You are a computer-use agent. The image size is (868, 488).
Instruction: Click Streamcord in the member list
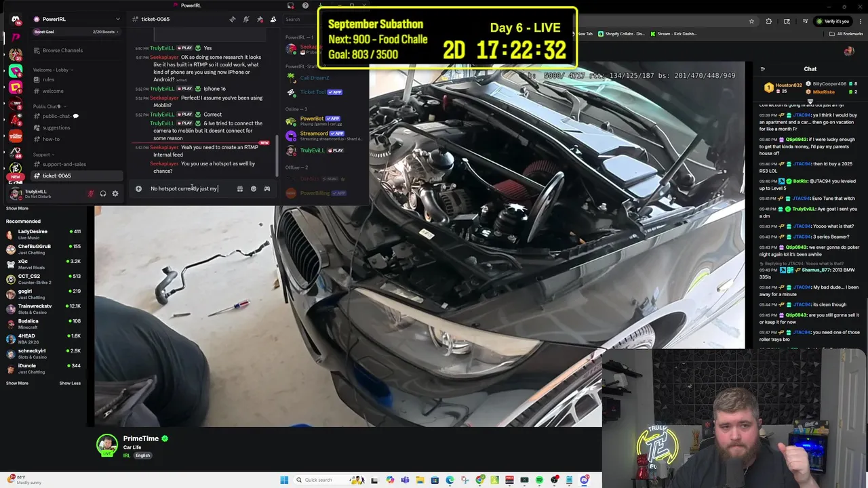(324, 136)
